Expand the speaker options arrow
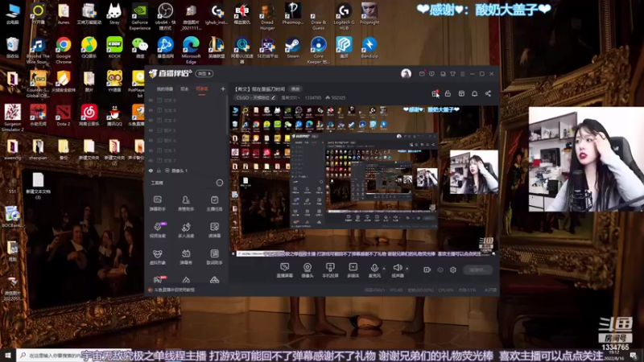This screenshot has height=362, width=644. point(407,269)
